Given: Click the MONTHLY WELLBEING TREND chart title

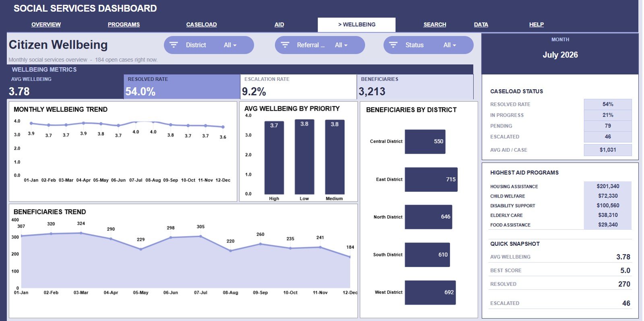Looking at the screenshot, I should tap(60, 109).
